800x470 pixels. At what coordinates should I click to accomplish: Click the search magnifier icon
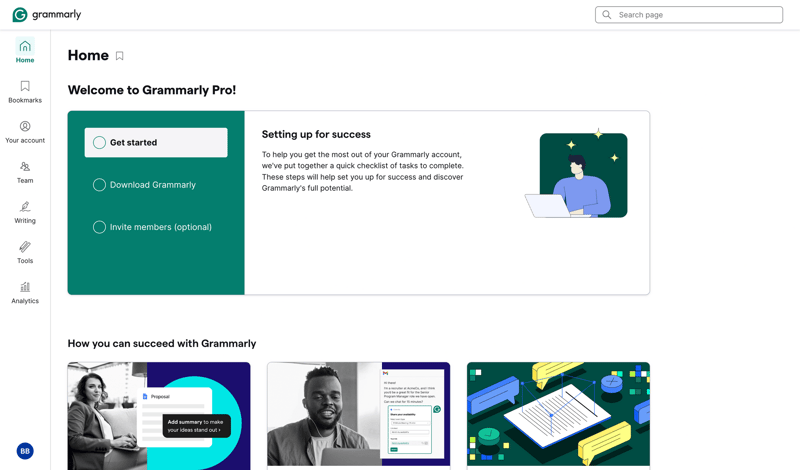coord(607,15)
